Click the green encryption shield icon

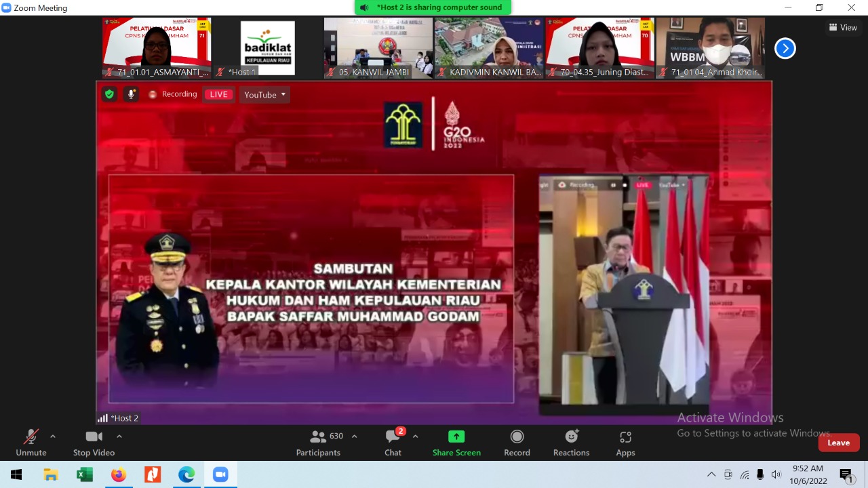pos(109,94)
